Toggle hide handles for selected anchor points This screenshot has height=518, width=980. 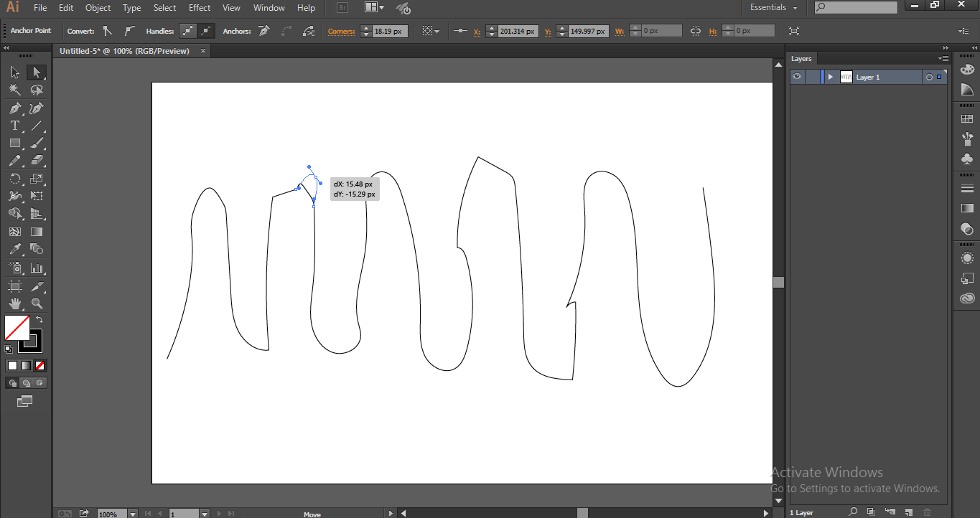205,31
